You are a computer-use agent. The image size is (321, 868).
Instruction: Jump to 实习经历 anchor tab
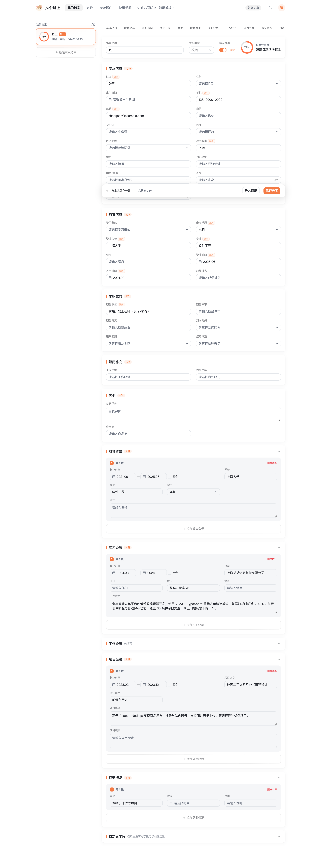[213, 28]
